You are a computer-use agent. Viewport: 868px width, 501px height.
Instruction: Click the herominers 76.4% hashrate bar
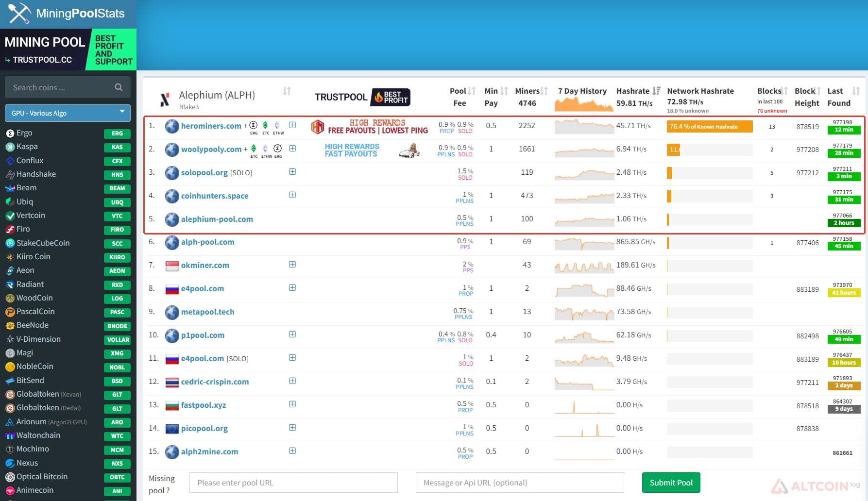(710, 127)
